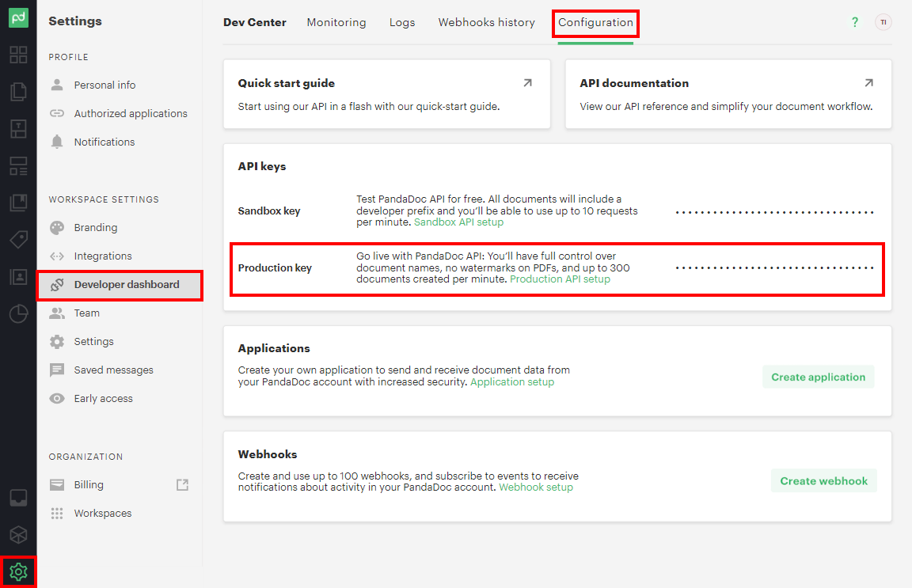Switch to the Webhooks history tab
912x588 pixels.
[486, 22]
